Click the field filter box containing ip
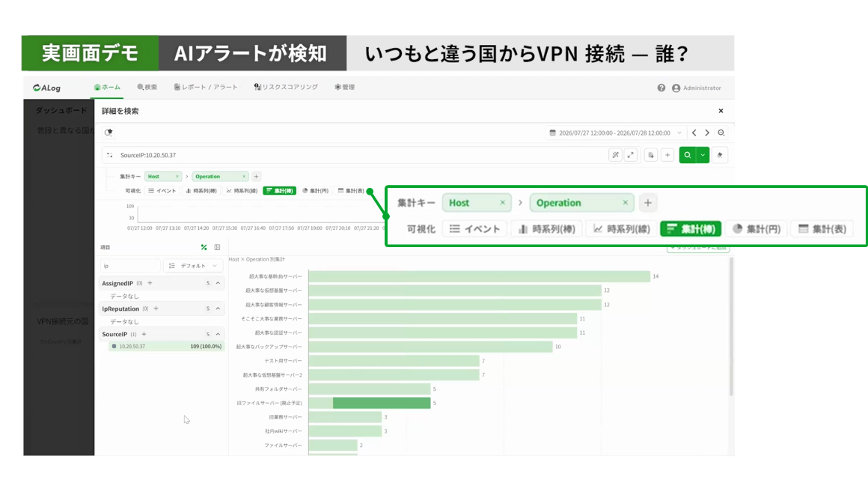 [130, 266]
